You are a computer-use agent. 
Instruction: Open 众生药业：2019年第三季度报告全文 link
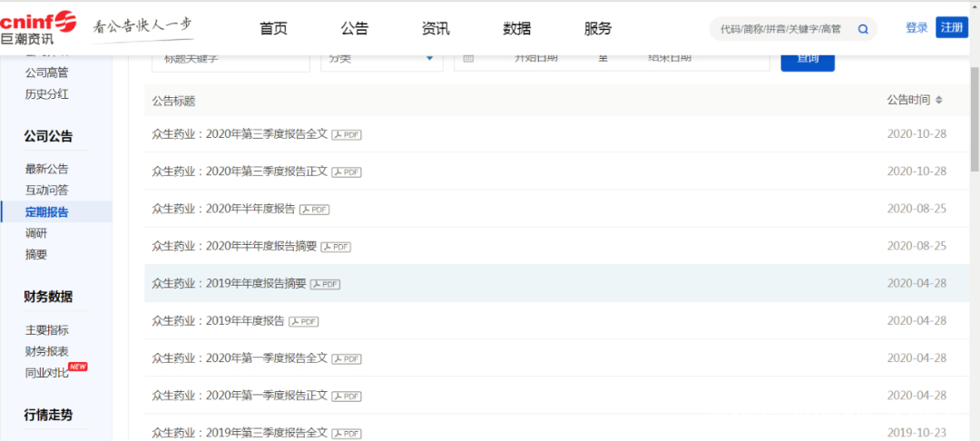(x=240, y=432)
